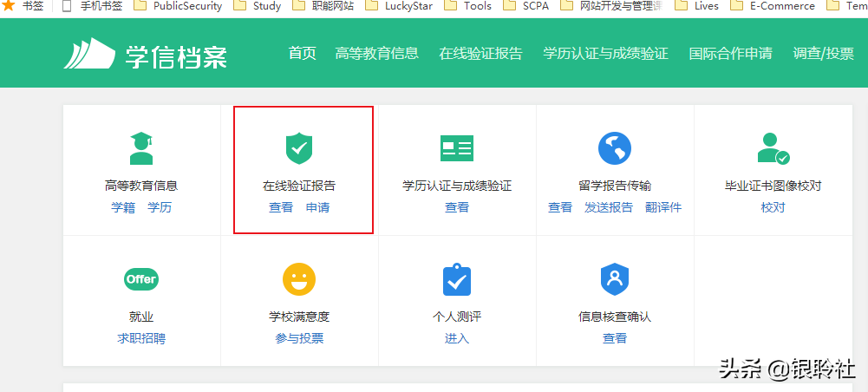Open the Tools bookmark folder

coord(467,6)
